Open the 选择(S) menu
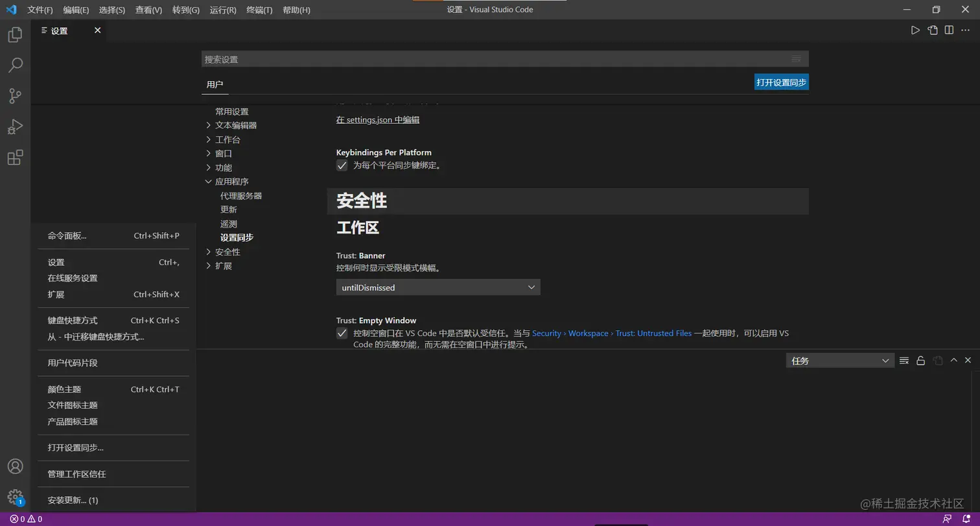Image resolution: width=980 pixels, height=526 pixels. coord(112,10)
